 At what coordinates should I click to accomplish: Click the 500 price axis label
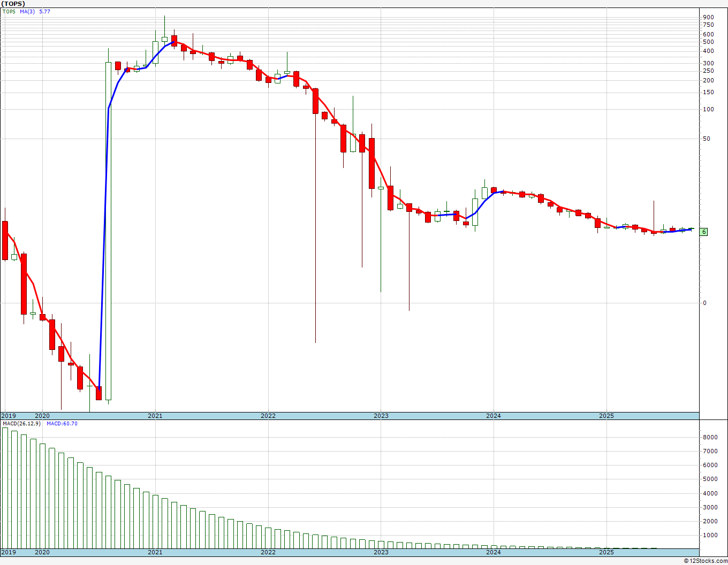[x=708, y=42]
